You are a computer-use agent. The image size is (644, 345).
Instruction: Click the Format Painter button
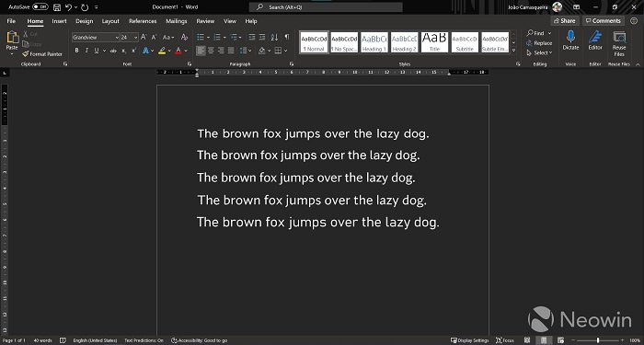click(x=42, y=53)
